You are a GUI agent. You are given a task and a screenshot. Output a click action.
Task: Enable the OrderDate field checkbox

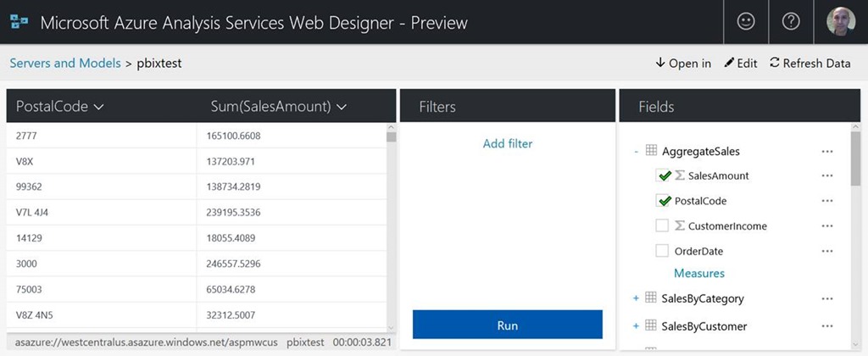point(663,252)
